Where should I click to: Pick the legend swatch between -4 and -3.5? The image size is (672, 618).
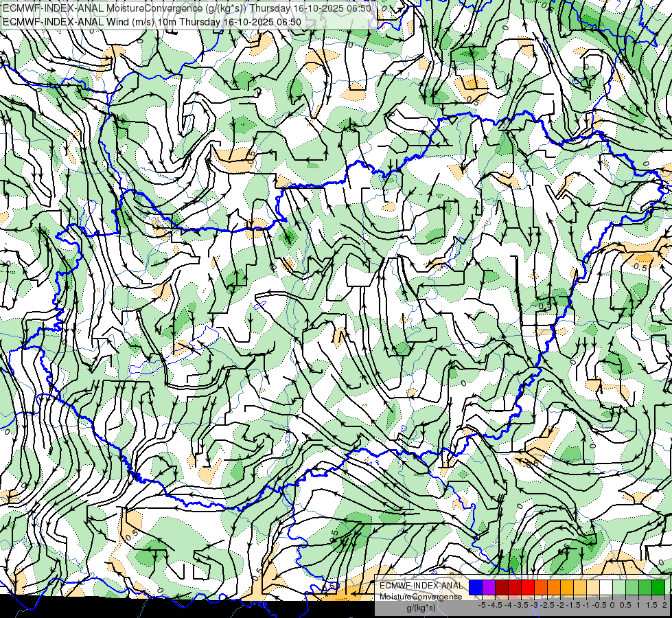[515, 588]
